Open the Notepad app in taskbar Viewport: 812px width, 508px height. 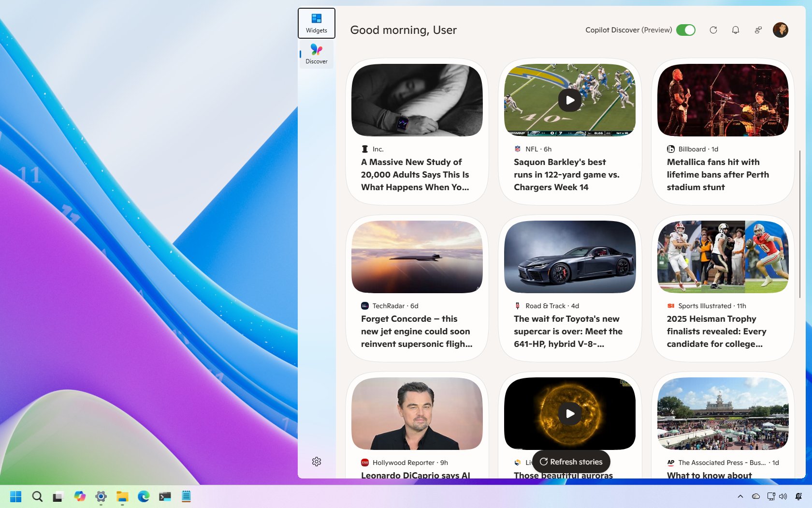186,496
